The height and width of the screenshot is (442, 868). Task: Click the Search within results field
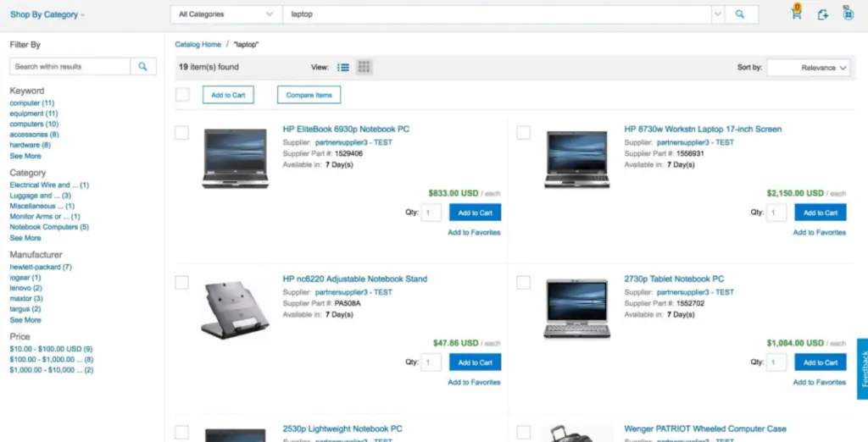tap(70, 66)
